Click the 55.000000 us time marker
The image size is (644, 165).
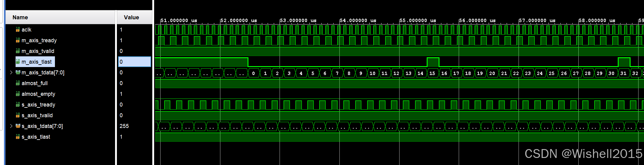click(418, 21)
